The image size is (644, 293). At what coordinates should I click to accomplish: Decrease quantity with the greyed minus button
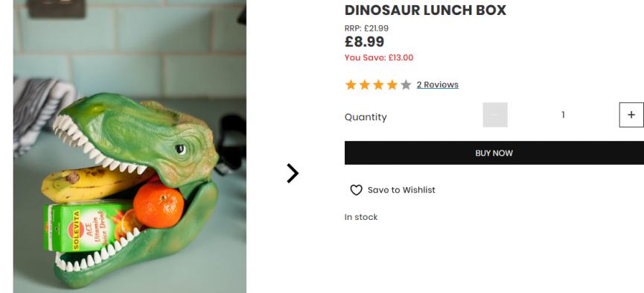click(495, 115)
